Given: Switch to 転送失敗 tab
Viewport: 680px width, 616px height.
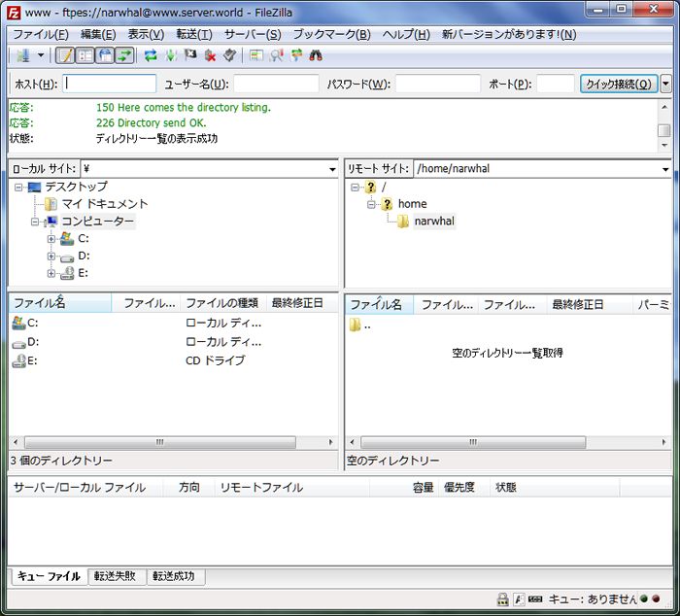Looking at the screenshot, I should click(x=116, y=576).
